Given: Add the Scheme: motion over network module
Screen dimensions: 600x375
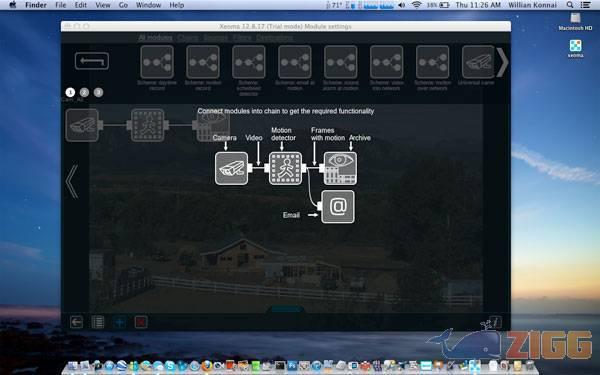Looking at the screenshot, I should tap(432, 62).
